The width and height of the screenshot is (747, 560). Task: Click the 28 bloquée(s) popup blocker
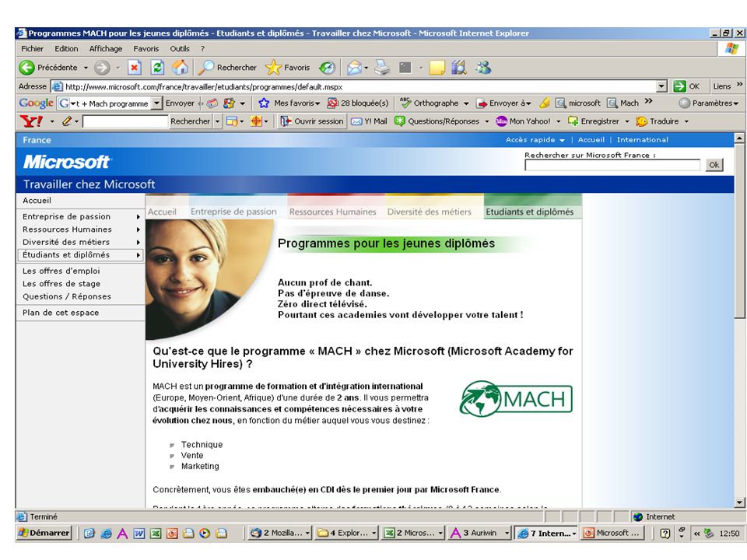(358, 103)
